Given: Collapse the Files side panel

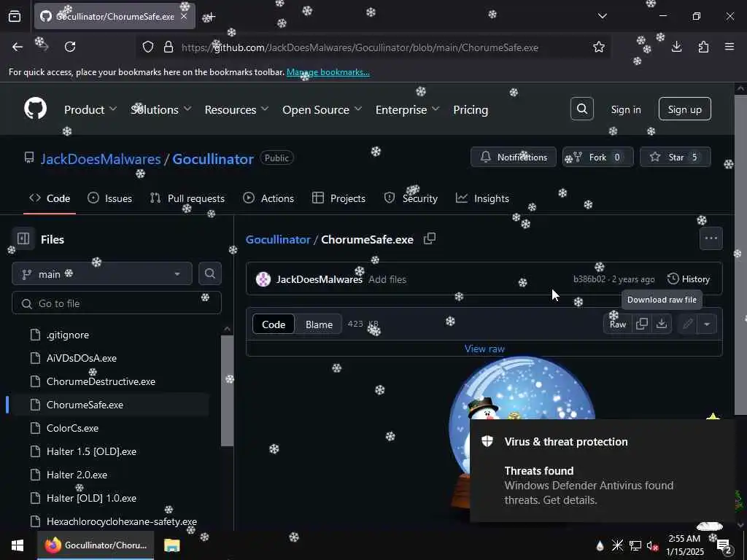Looking at the screenshot, I should (23, 238).
